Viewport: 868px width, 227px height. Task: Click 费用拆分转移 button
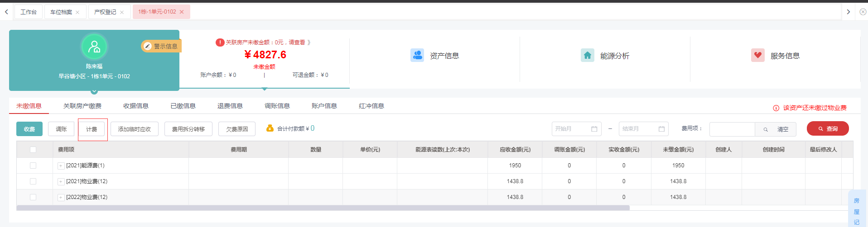point(188,129)
